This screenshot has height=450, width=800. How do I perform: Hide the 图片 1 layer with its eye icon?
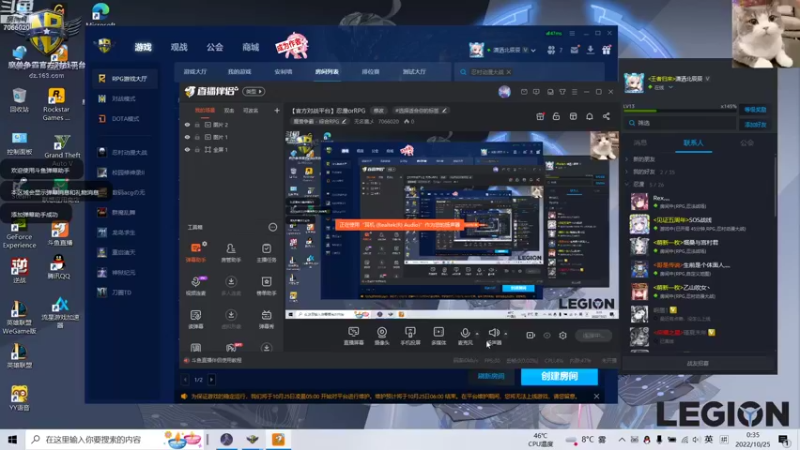click(x=187, y=137)
